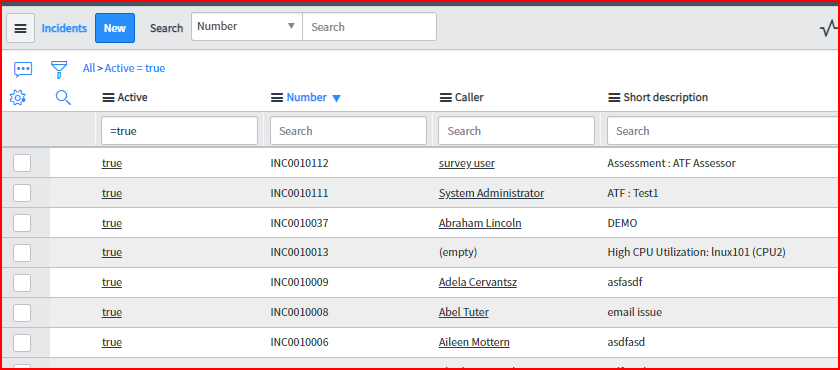
Task: Open caller Adela Cervantsz link
Action: 478,282
